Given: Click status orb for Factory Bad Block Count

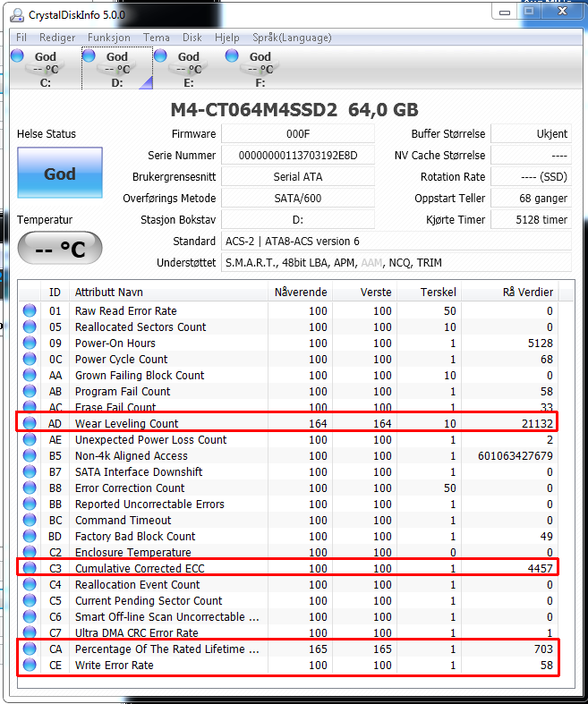Looking at the screenshot, I should [x=30, y=537].
